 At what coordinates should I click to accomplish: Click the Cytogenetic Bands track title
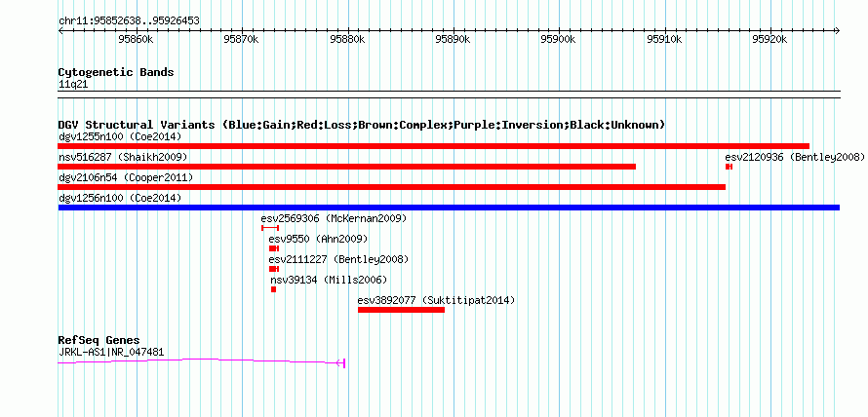point(116,72)
